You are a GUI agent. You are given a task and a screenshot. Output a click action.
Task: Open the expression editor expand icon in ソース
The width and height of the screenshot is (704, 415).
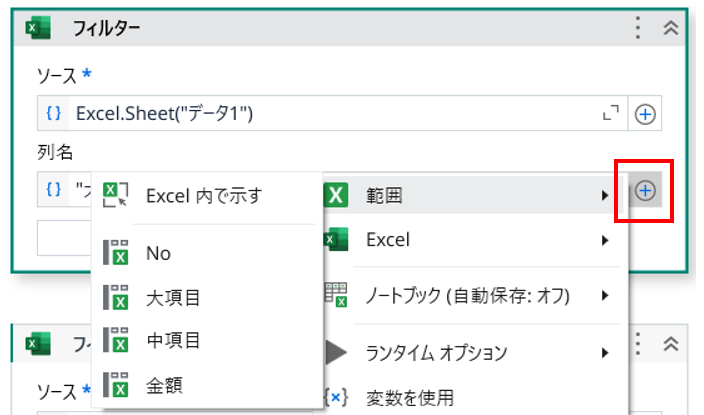611,115
